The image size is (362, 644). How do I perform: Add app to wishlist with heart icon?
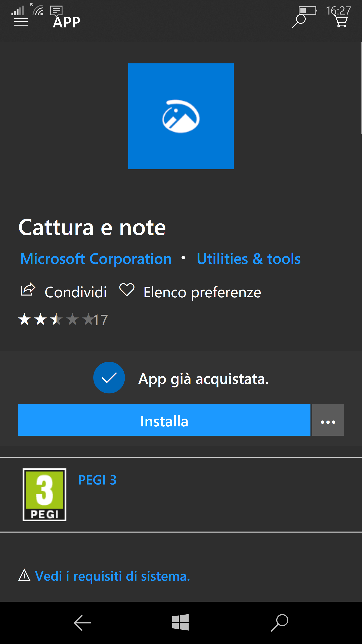click(x=127, y=290)
